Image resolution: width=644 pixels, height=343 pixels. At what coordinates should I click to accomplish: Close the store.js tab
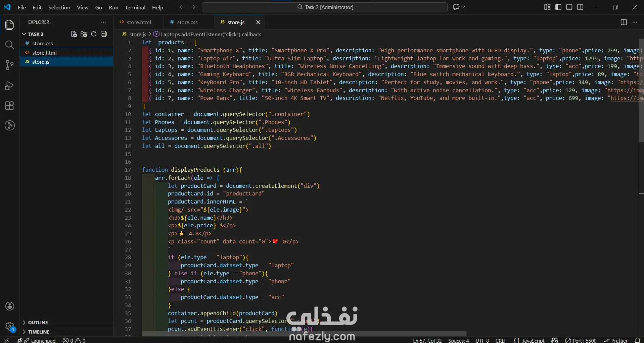(x=258, y=22)
